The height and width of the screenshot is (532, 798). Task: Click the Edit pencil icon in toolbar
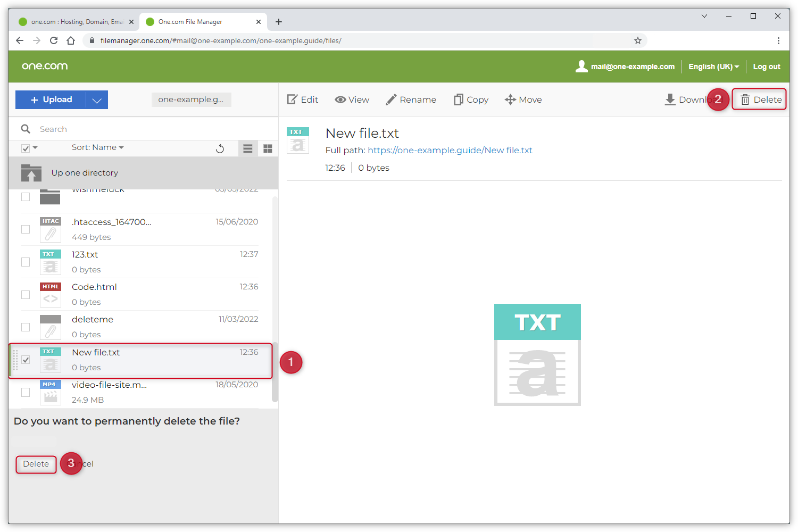293,99
